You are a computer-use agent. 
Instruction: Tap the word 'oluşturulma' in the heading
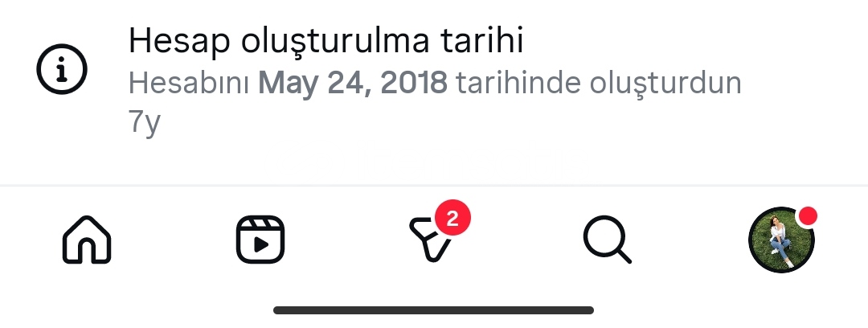[x=335, y=40]
